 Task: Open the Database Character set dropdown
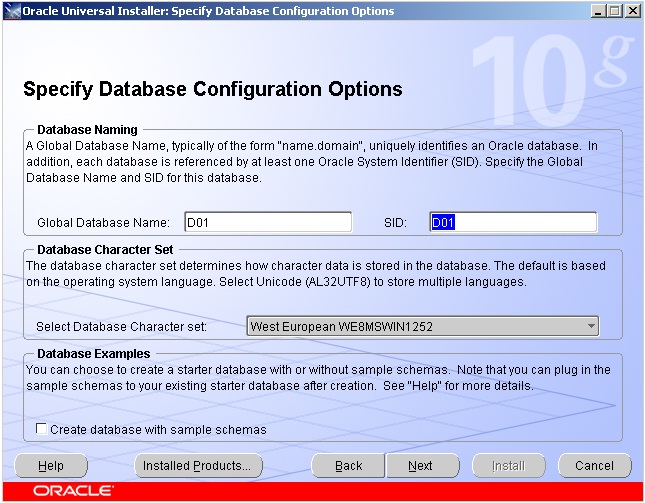[x=421, y=326]
